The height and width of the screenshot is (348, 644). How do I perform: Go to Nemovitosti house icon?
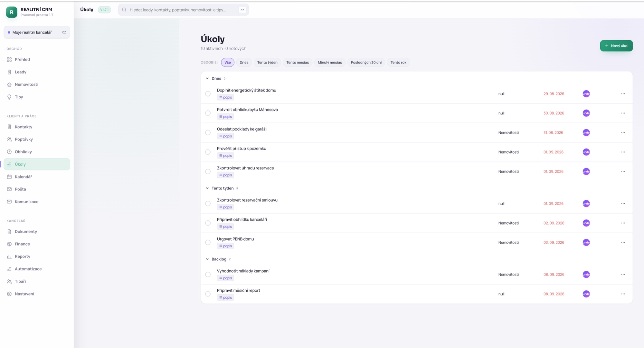[9, 84]
